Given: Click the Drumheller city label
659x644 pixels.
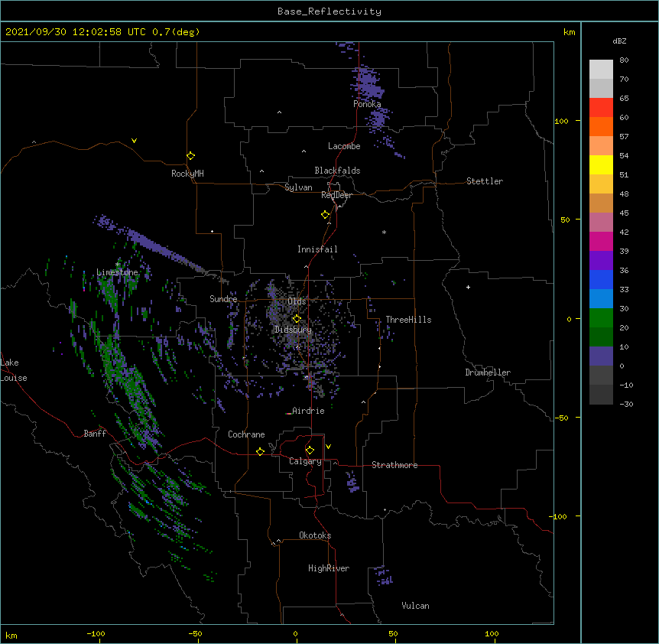Looking at the screenshot, I should click(x=488, y=372).
